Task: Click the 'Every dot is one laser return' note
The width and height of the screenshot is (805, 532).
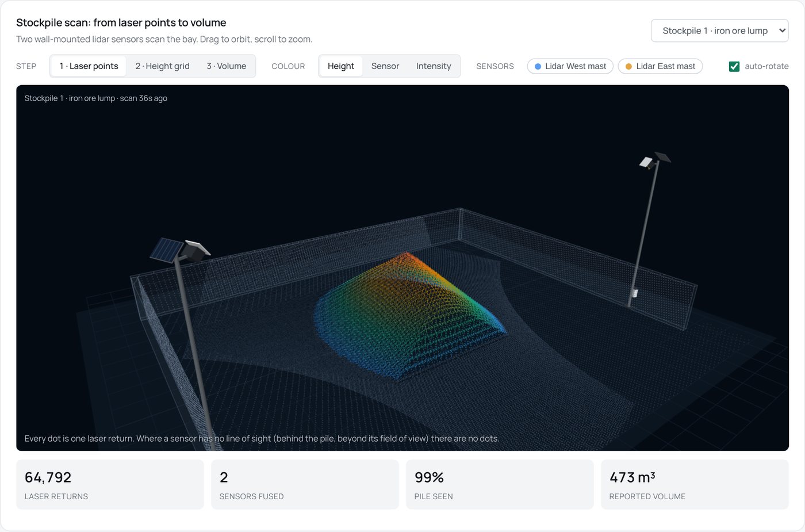Action: (x=262, y=438)
